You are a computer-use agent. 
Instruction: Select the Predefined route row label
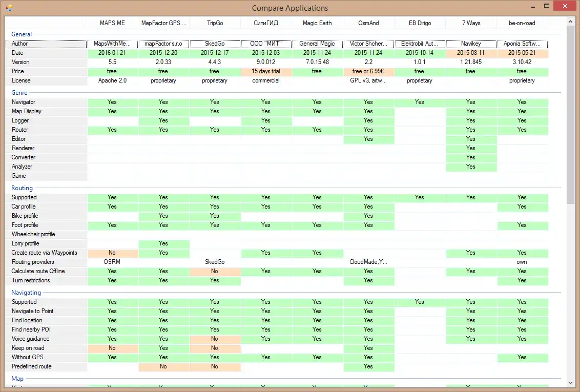click(46, 367)
